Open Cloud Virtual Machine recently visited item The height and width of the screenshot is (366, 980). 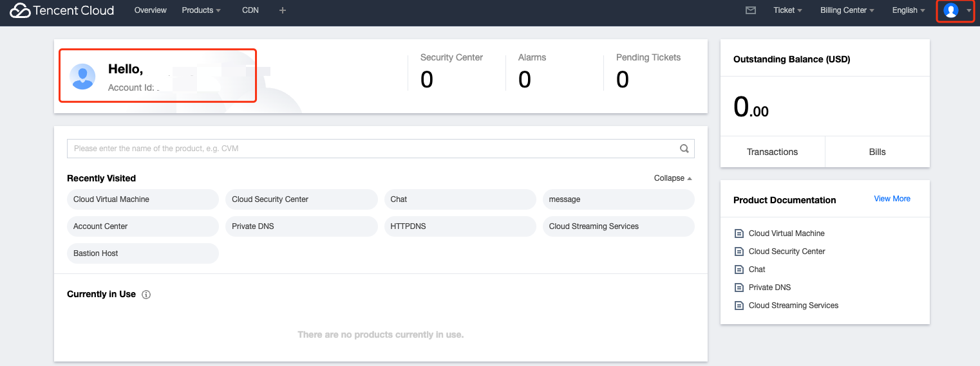pos(142,199)
